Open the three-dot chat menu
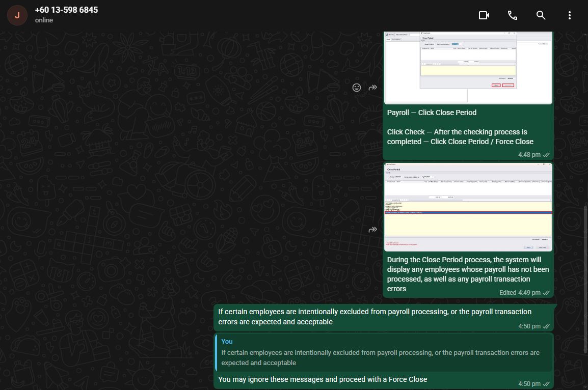The width and height of the screenshot is (588, 390). click(x=569, y=15)
